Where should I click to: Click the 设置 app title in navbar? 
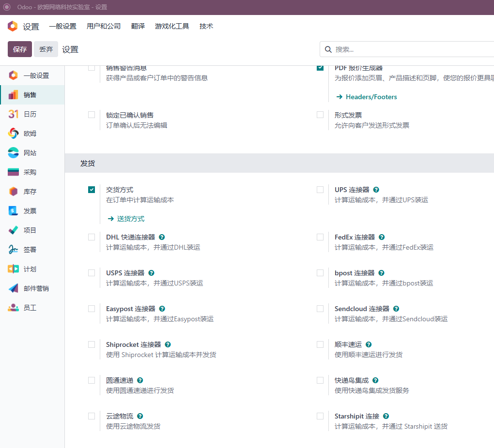tap(31, 27)
